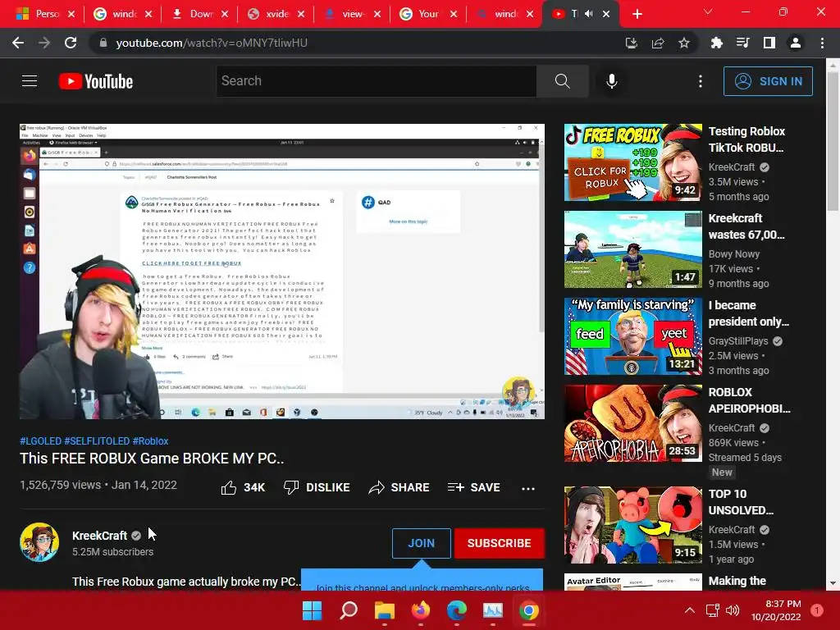Open KreekCraft channel name link
The width and height of the screenshot is (840, 630).
point(99,536)
